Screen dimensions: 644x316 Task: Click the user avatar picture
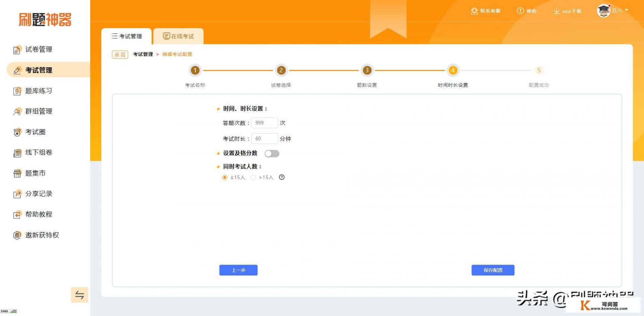[x=604, y=10]
